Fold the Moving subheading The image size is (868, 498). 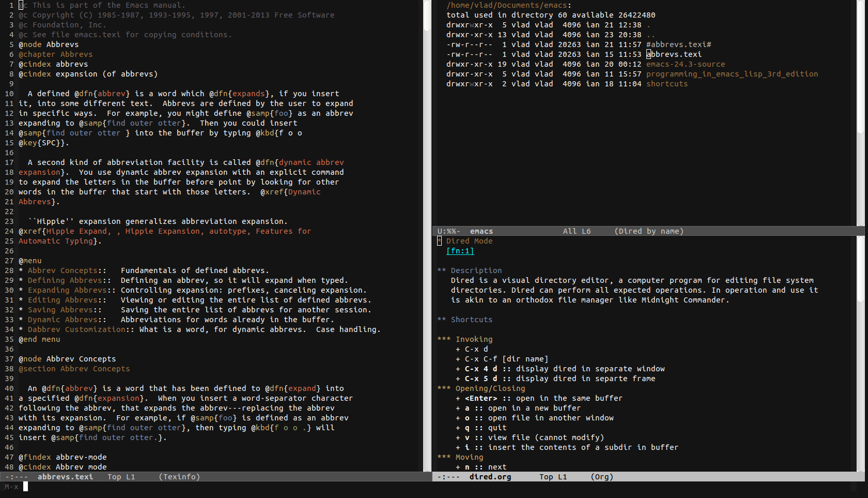[x=460, y=457]
